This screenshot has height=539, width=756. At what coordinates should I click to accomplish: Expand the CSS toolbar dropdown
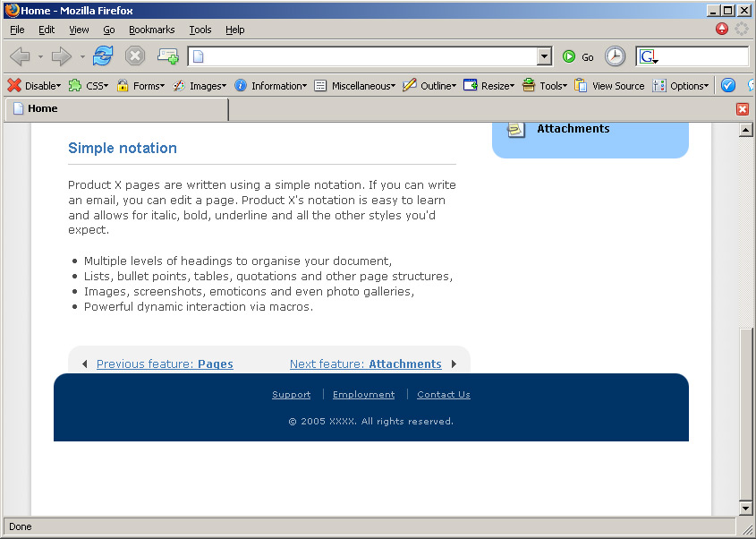[89, 86]
